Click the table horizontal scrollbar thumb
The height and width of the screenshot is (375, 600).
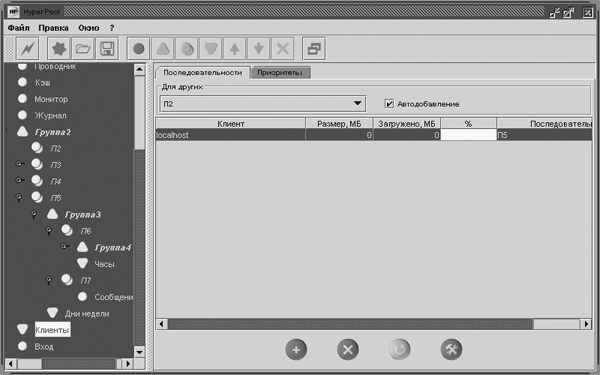tap(350, 324)
